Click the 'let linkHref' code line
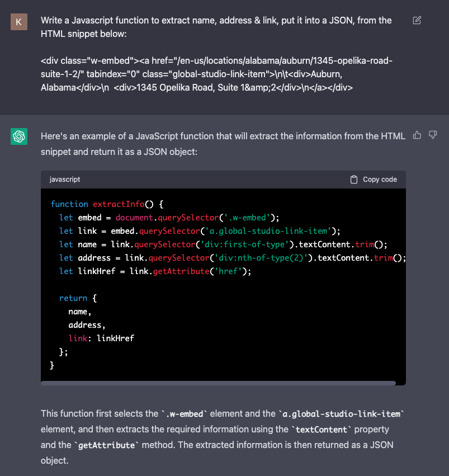Screen dimensions: 449x476 pos(155,271)
